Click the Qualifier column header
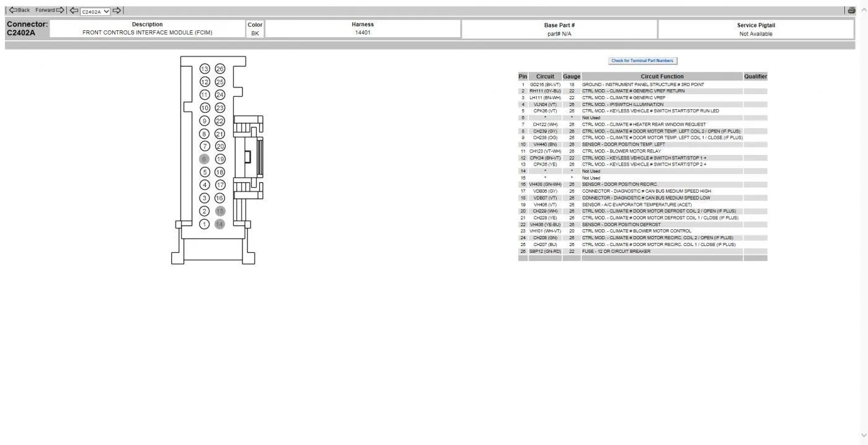Screen dimensions: 868x445 click(x=755, y=76)
